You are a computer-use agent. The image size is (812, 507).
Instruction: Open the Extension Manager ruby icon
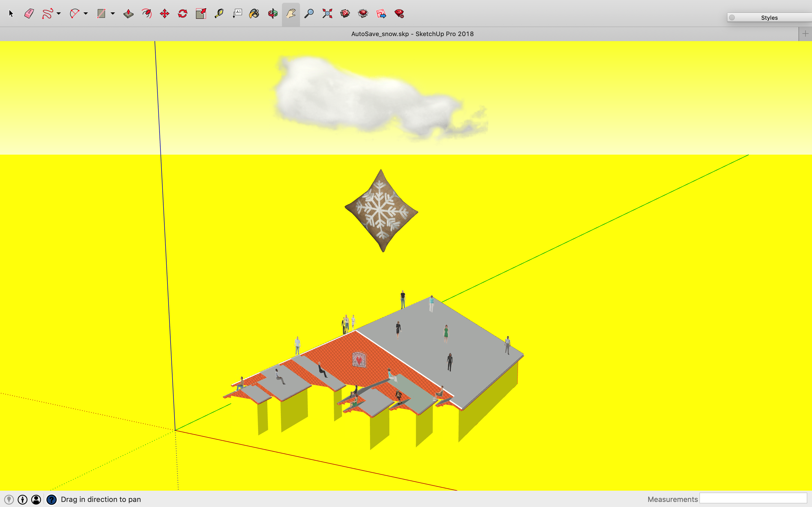[399, 14]
